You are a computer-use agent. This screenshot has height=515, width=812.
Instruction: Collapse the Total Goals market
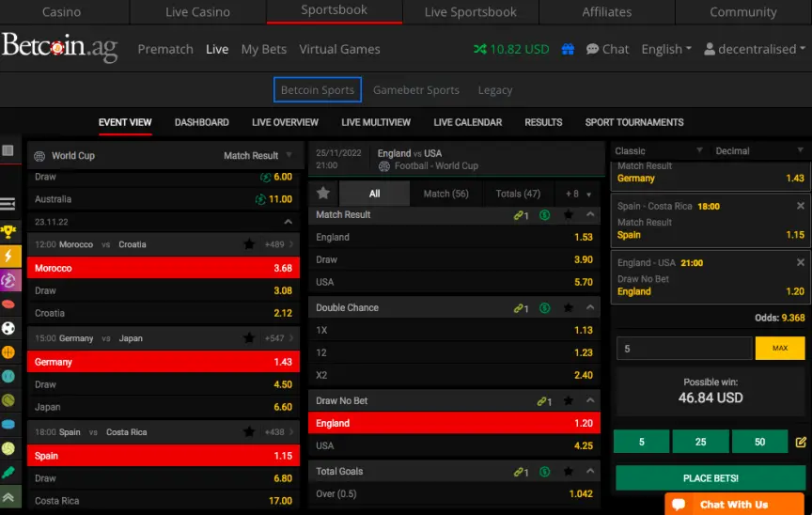pos(590,471)
